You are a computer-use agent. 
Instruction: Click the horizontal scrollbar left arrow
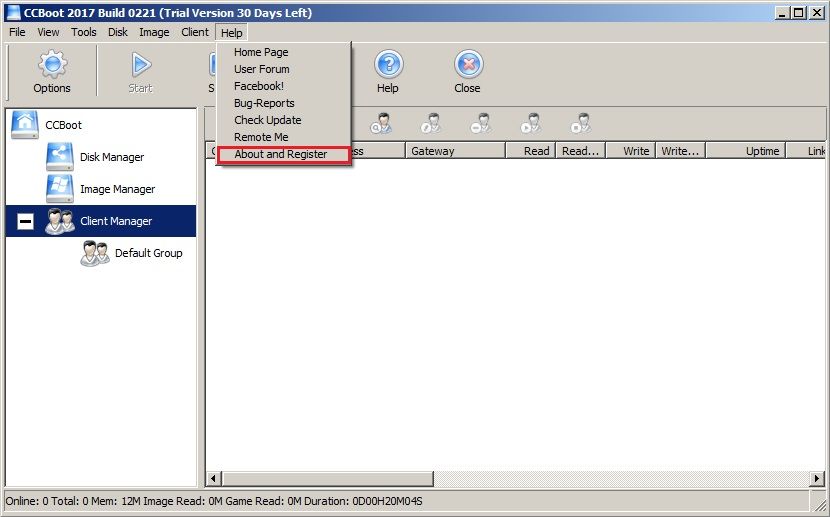tap(213, 479)
